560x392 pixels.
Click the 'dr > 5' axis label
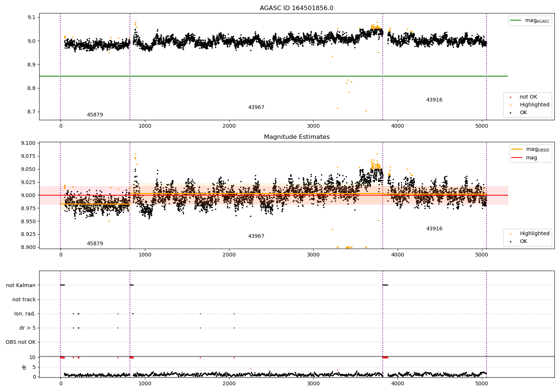coord(28,328)
